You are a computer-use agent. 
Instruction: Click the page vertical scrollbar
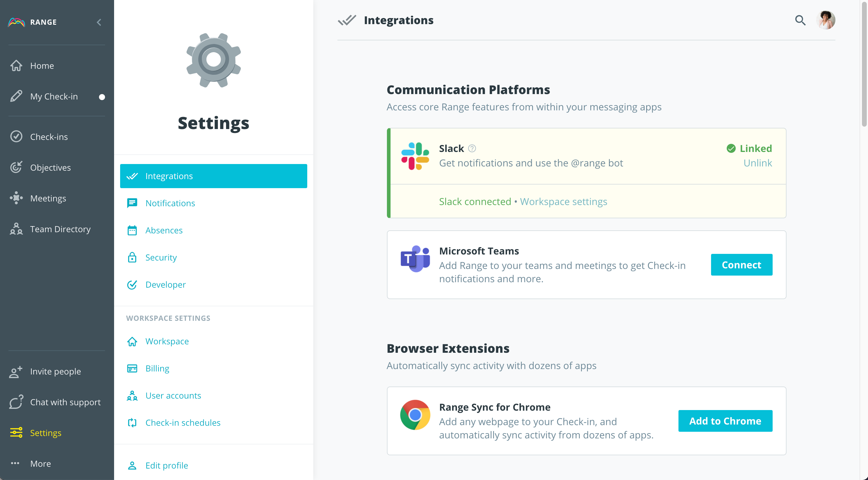tap(864, 64)
